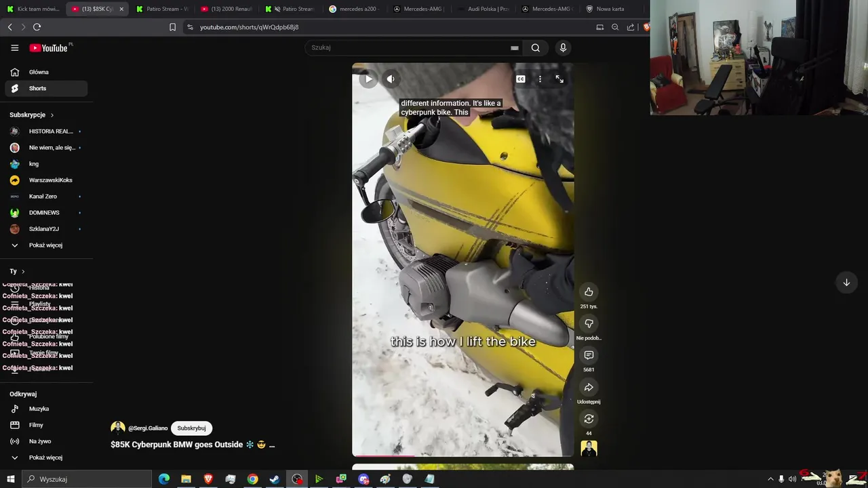Play the Shorts video
Image resolution: width=868 pixels, height=488 pixels.
pos(368,79)
